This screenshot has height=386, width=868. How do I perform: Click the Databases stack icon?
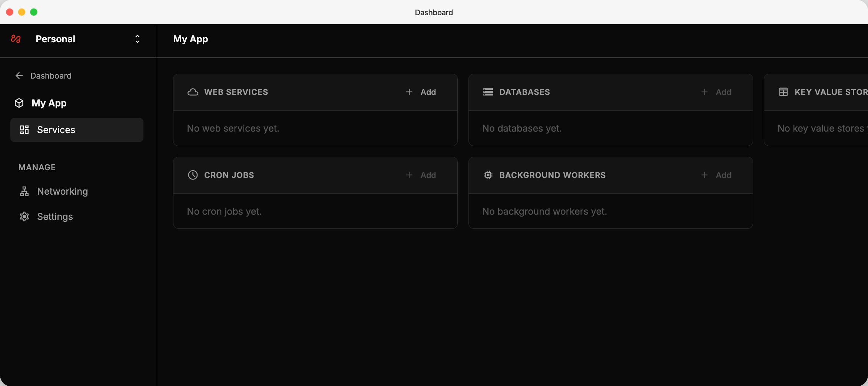[488, 92]
